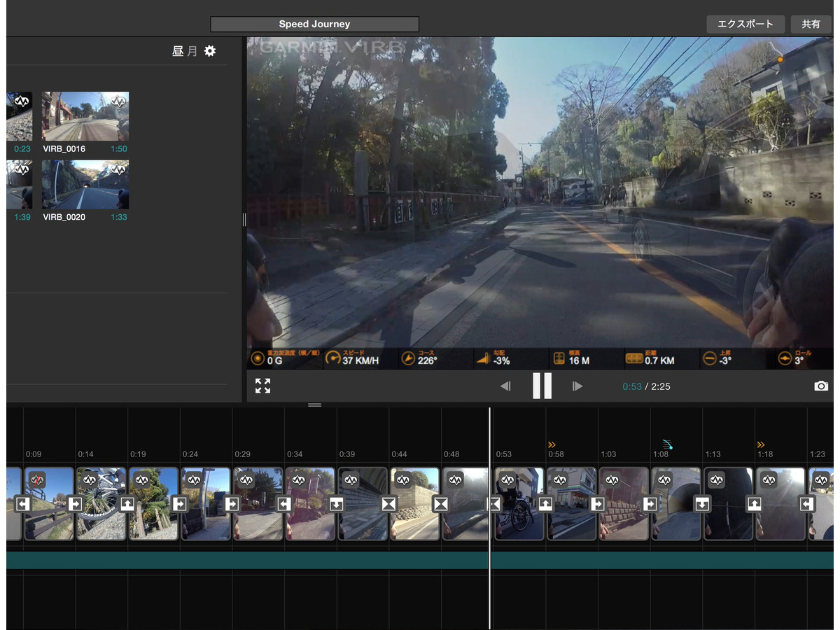
Task: Toggle the G-Metrix badge on the 0:53 clip
Action: tap(507, 480)
